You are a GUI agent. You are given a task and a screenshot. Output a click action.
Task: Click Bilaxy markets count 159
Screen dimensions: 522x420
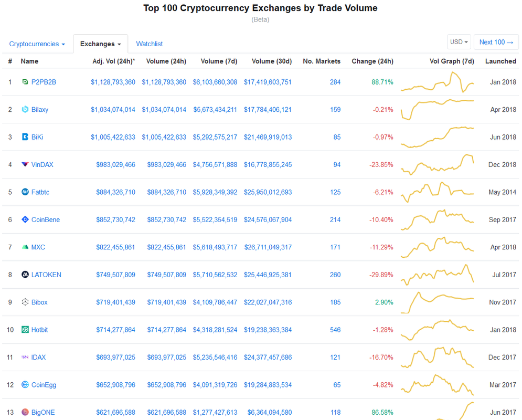tap(335, 110)
